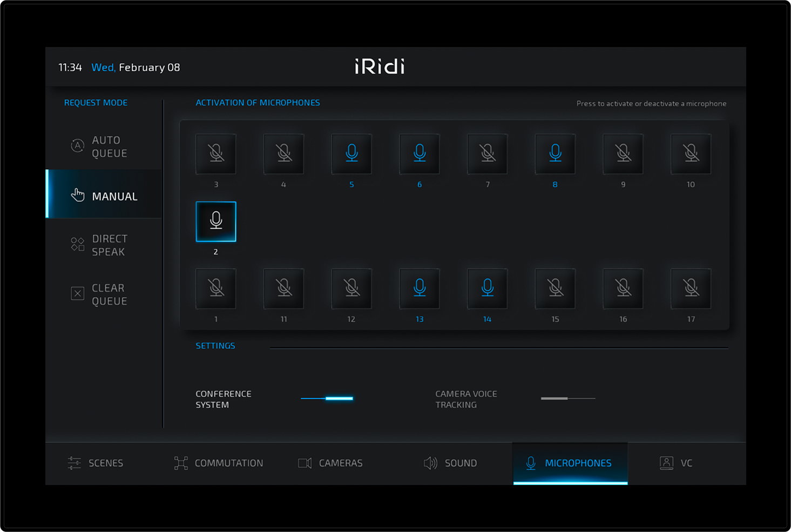
Task: Select the highlighted microphone 2 tile
Action: pos(216,221)
